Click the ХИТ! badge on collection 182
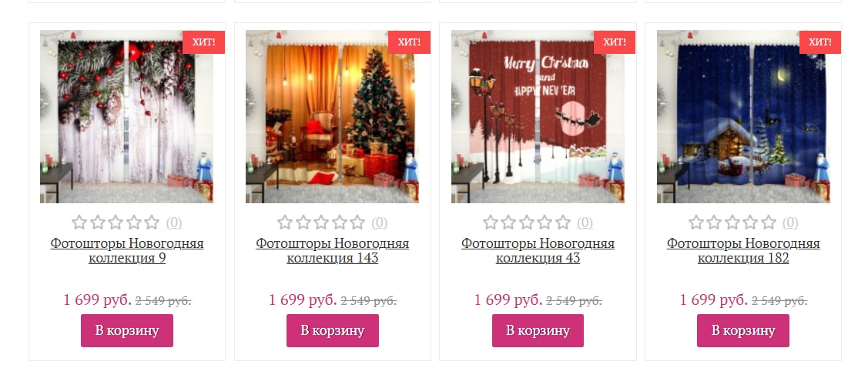The image size is (868, 378). click(819, 42)
